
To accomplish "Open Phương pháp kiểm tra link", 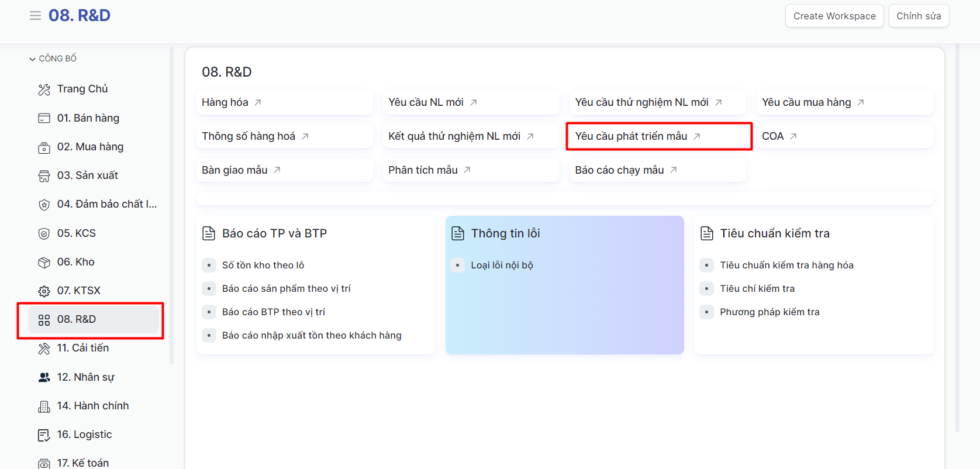I will click(769, 312).
